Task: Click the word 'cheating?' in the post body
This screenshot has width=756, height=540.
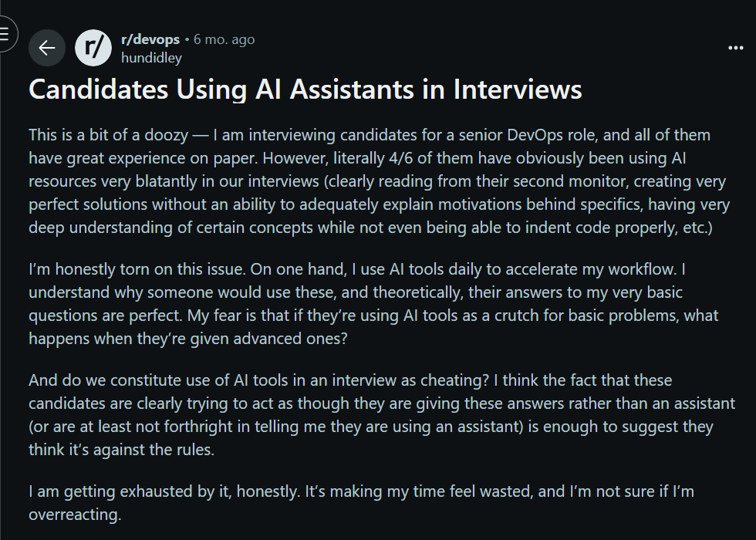Action: [x=454, y=380]
